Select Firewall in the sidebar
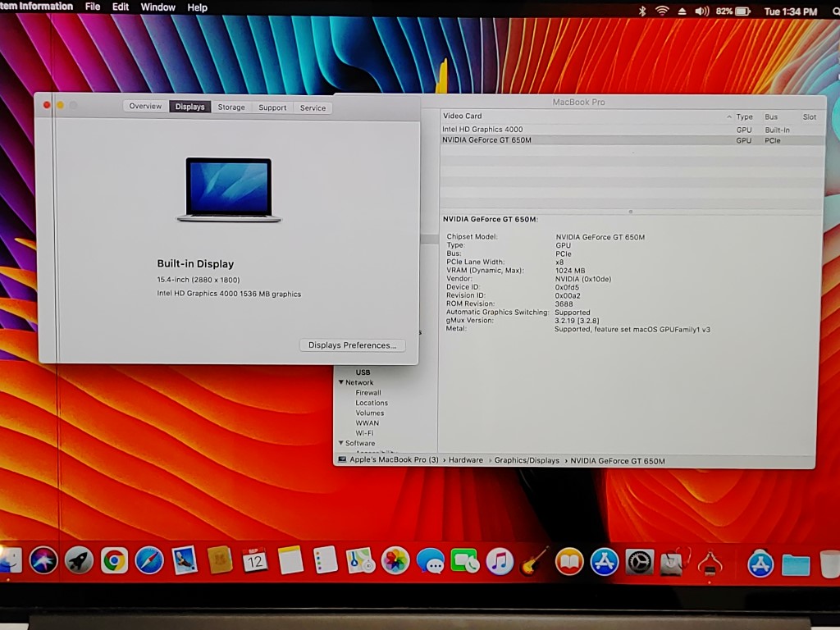The height and width of the screenshot is (630, 840). [x=368, y=393]
